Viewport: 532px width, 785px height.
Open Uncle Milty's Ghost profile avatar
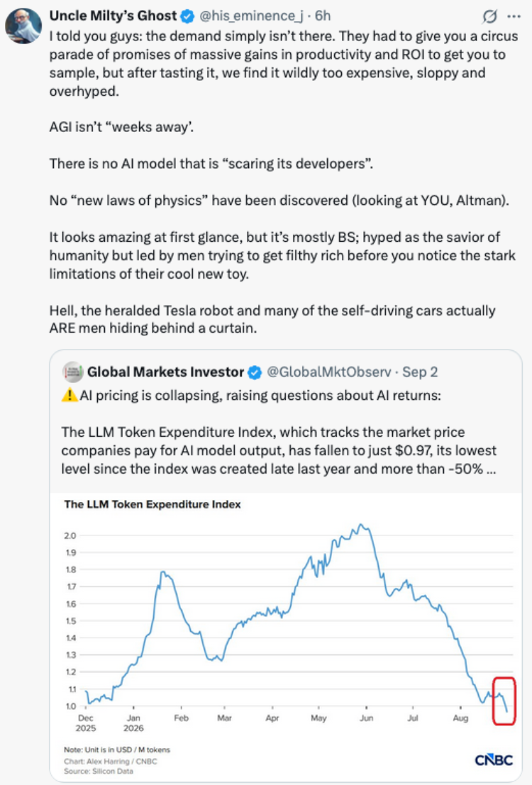click(23, 26)
